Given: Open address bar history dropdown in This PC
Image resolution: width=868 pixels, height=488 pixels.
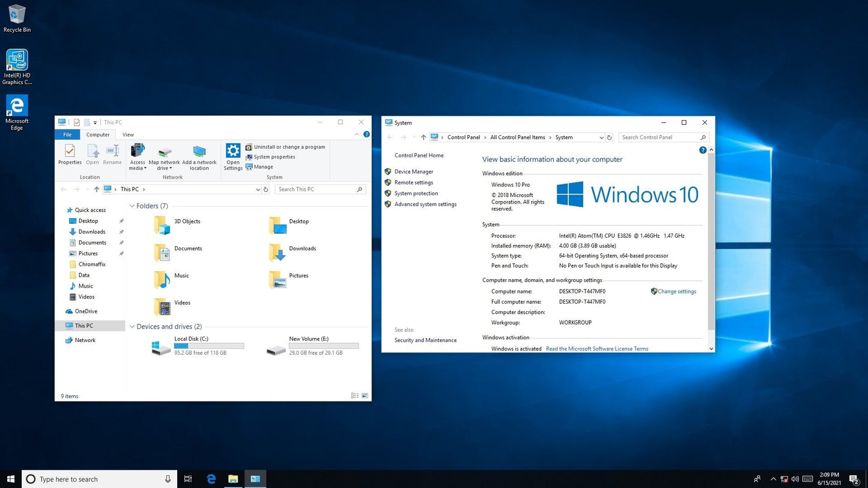Looking at the screenshot, I should click(x=258, y=189).
